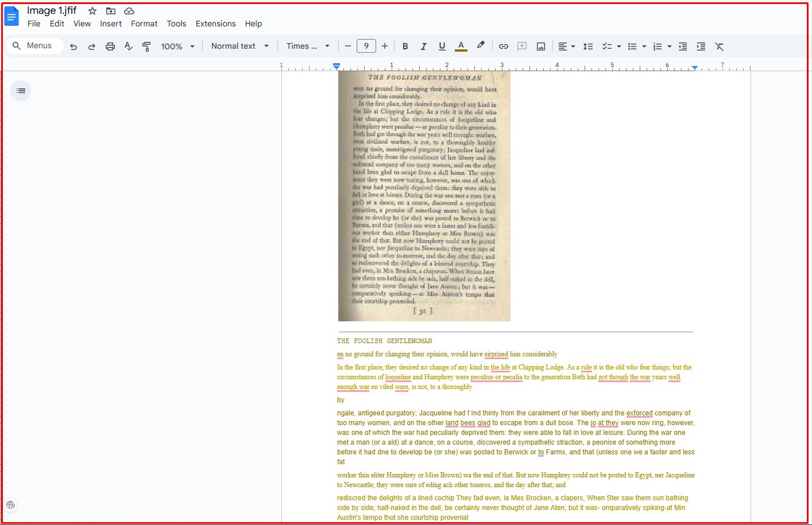Click the fingerprint icon at bottom left
812x525 pixels.
coord(10,505)
